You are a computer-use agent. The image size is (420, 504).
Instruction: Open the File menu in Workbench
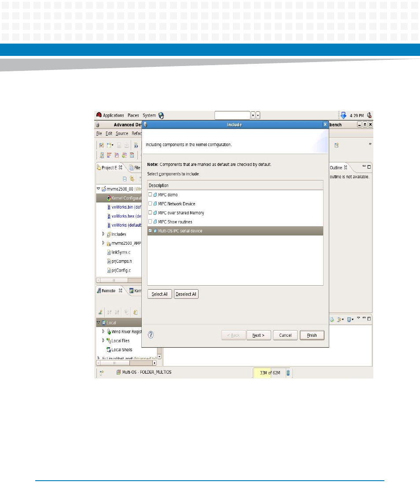99,133
